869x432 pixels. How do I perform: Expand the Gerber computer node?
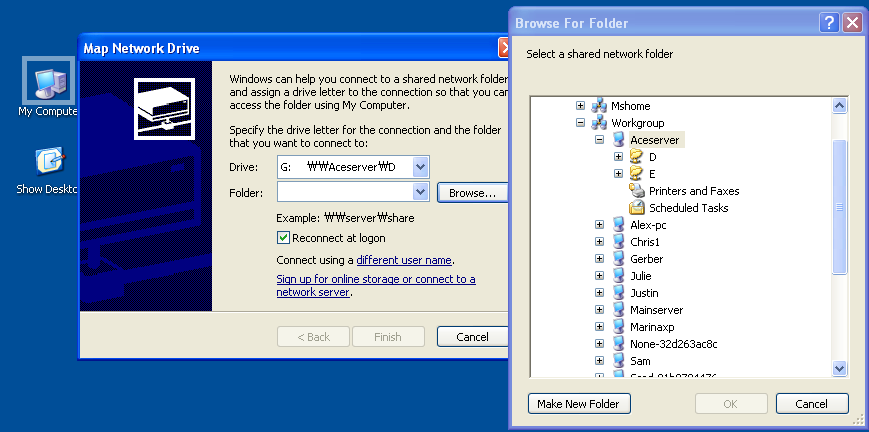(599, 259)
